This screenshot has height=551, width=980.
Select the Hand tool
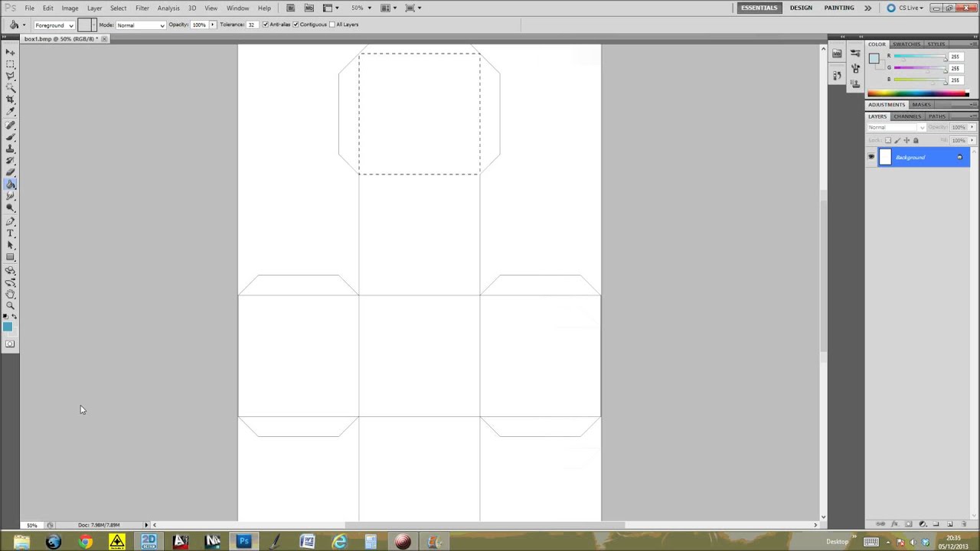(x=11, y=294)
